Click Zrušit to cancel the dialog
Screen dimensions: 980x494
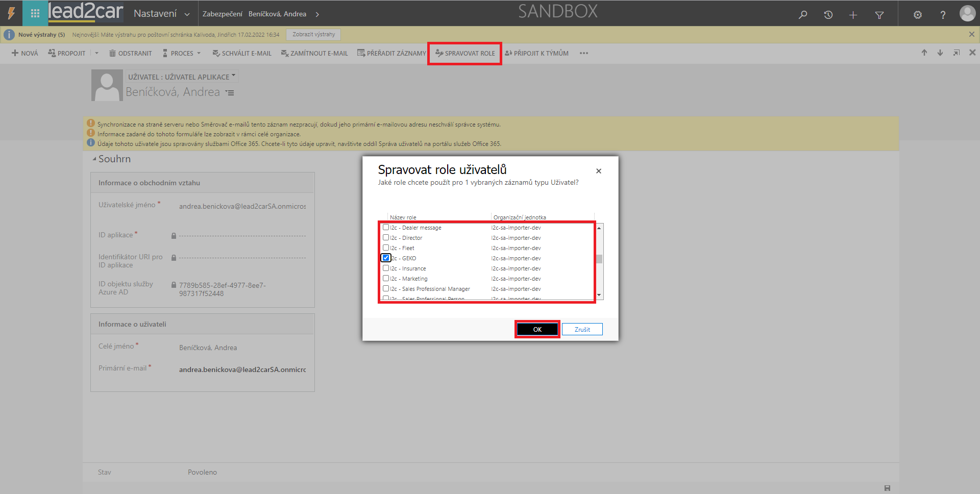pos(582,330)
